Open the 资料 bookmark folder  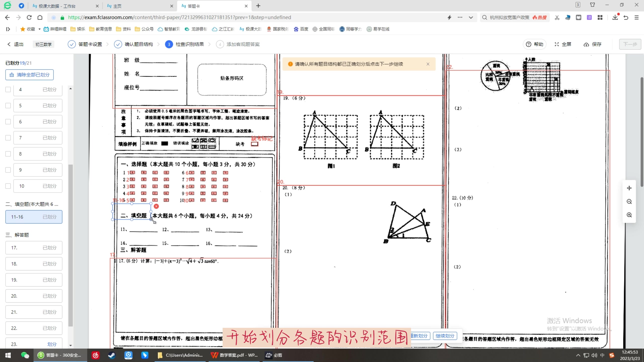123,29
